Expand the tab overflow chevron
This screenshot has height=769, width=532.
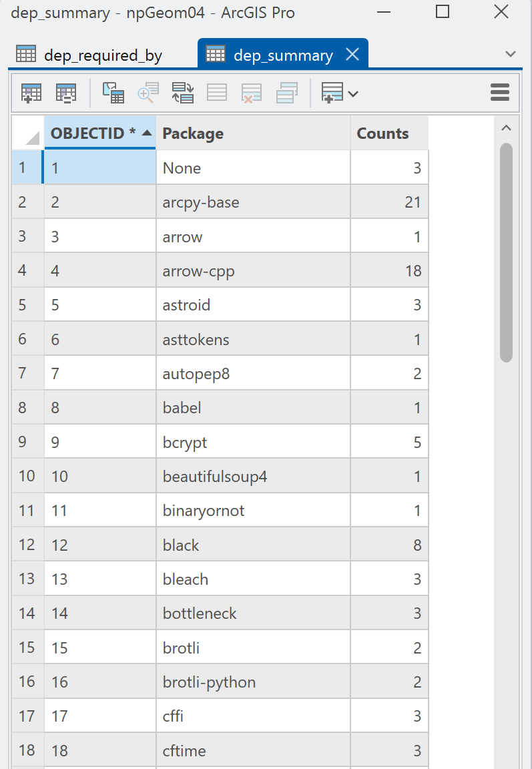(x=511, y=53)
